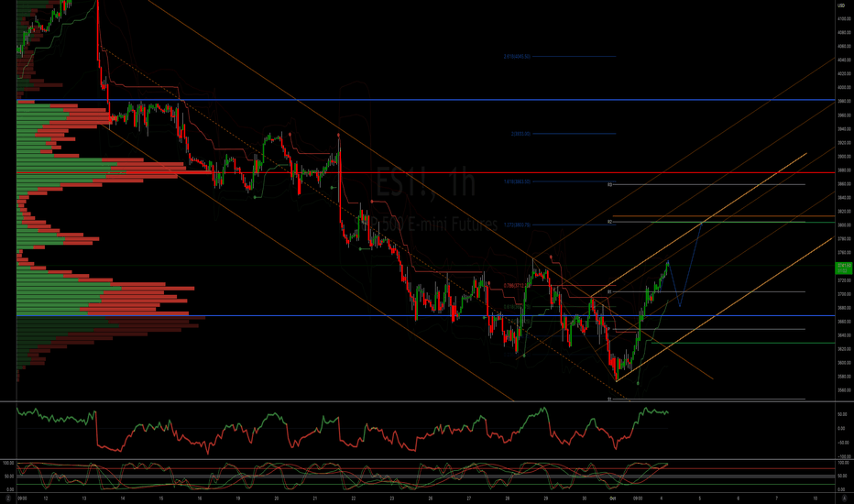Click the 3900.00 price axis label

point(844,156)
